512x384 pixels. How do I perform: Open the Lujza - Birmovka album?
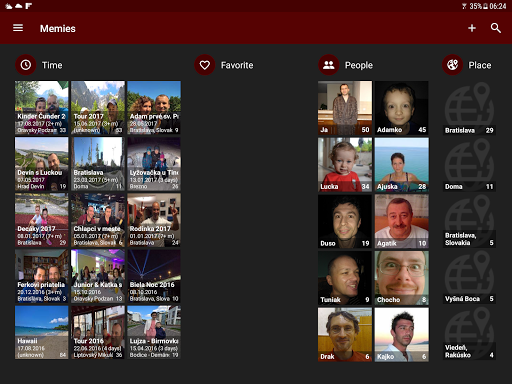(154, 333)
